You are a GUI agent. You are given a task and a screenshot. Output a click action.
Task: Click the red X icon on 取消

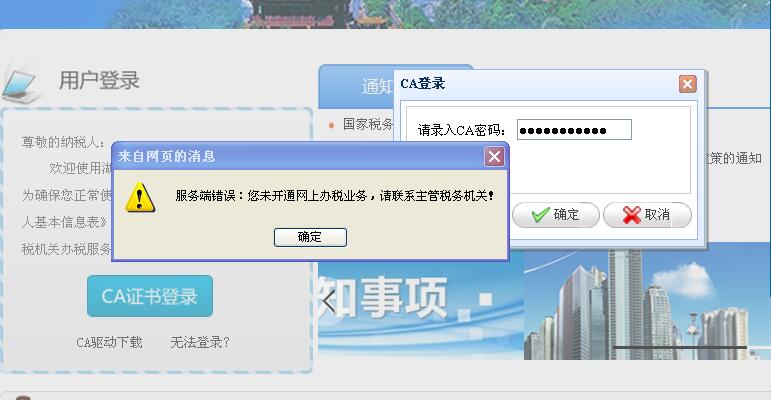point(631,215)
